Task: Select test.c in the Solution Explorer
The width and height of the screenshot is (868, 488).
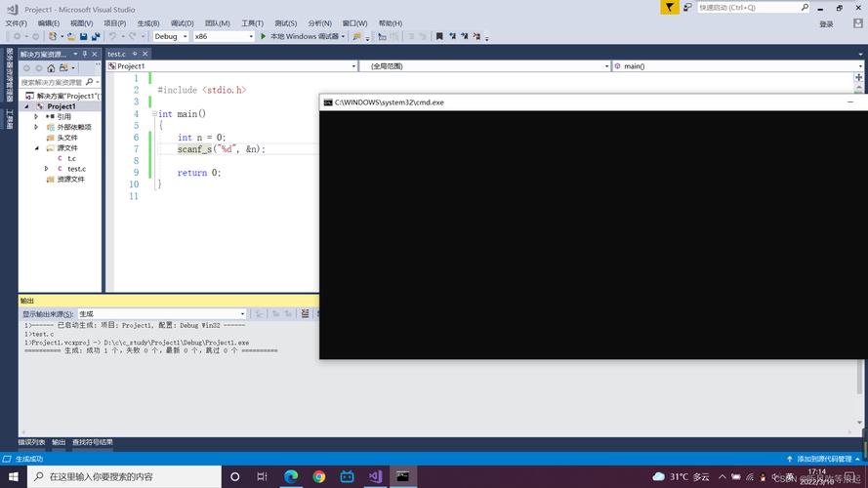Action: (76, 169)
